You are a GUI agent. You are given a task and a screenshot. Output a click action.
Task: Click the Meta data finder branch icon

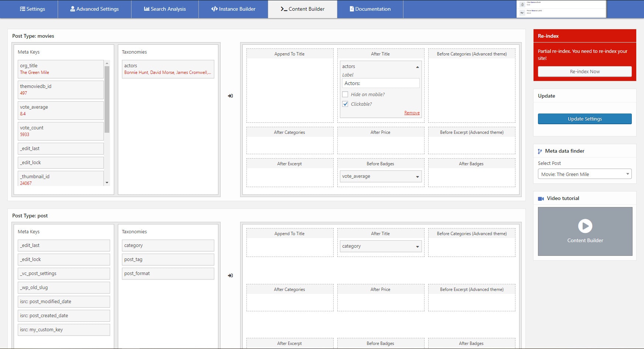coord(540,151)
